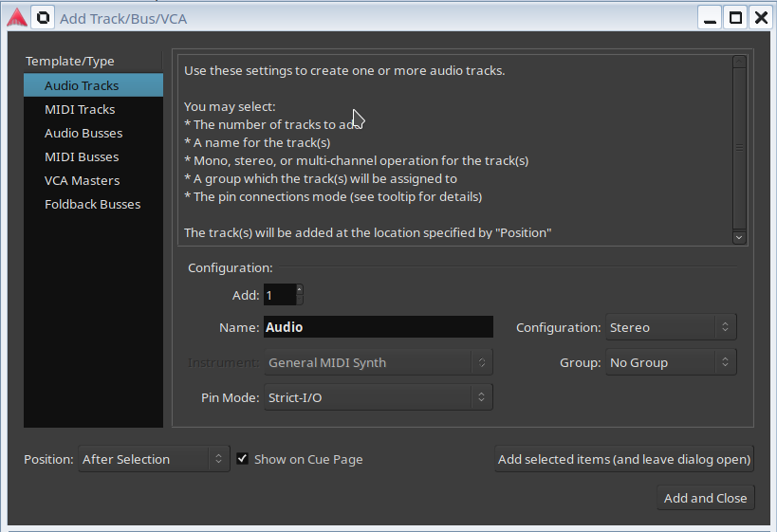Image resolution: width=777 pixels, height=532 pixels.
Task: Click the down arrow of Add spinner
Action: (x=300, y=301)
